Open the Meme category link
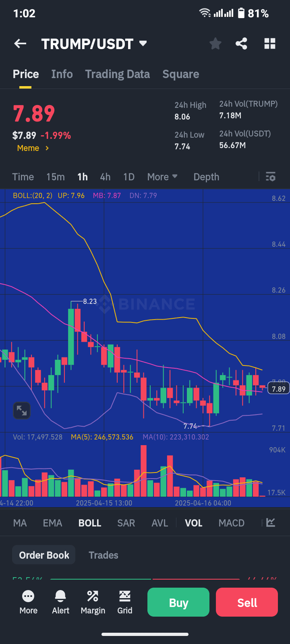 point(33,148)
